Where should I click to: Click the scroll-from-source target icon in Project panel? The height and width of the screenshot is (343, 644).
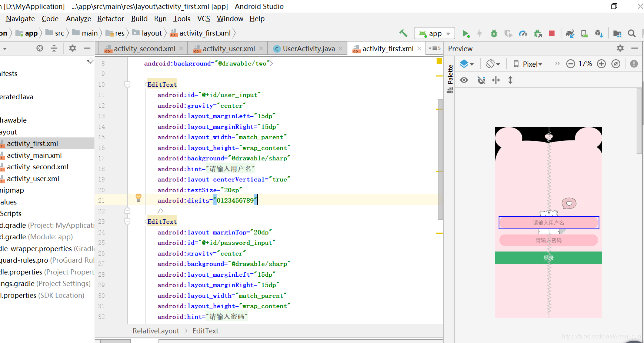(x=40, y=48)
